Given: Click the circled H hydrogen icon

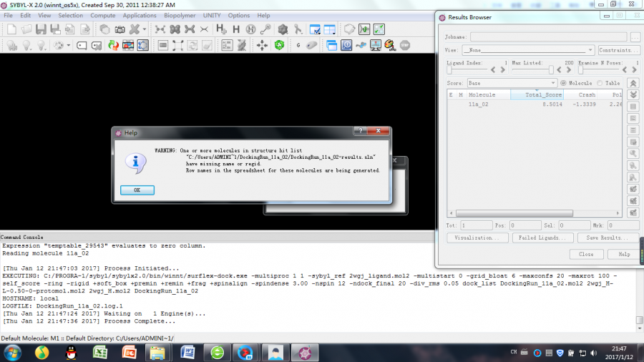Looking at the screenshot, I should point(250,29).
